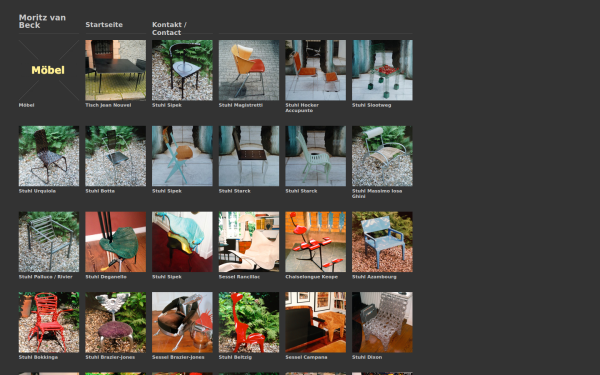Viewport: 600px width, 375px height.
Task: Open the Stuhl Massimo Iosa Ghini thumbnail
Action: tap(382, 156)
